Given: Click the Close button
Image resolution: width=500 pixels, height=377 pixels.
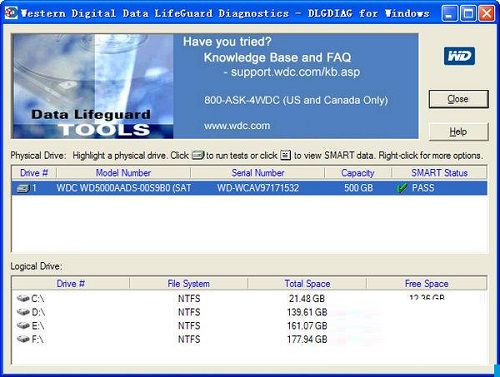Looking at the screenshot, I should (x=458, y=99).
